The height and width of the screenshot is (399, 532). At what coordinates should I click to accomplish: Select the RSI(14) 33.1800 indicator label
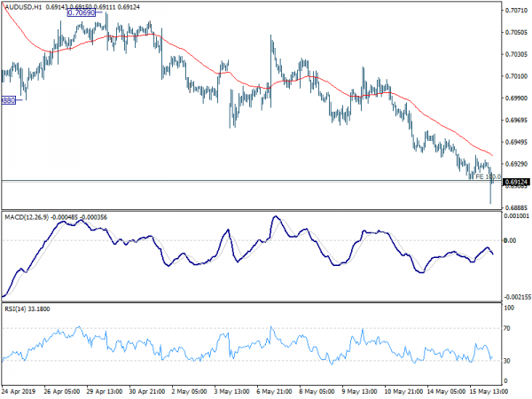pyautogui.click(x=27, y=309)
